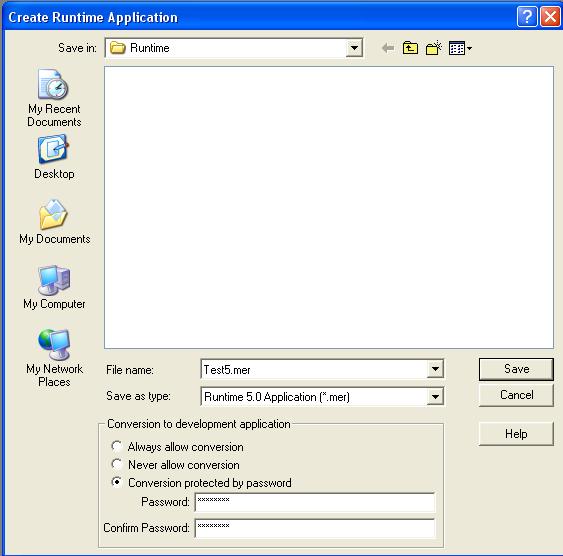Viewport: 563px width, 556px height.
Task: Expand the Save in folder dropdown
Action: pos(354,48)
